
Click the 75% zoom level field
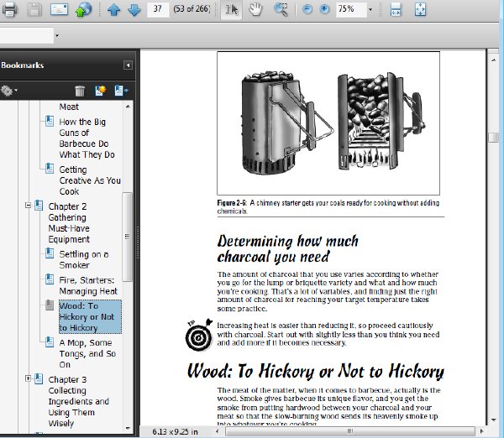point(351,9)
